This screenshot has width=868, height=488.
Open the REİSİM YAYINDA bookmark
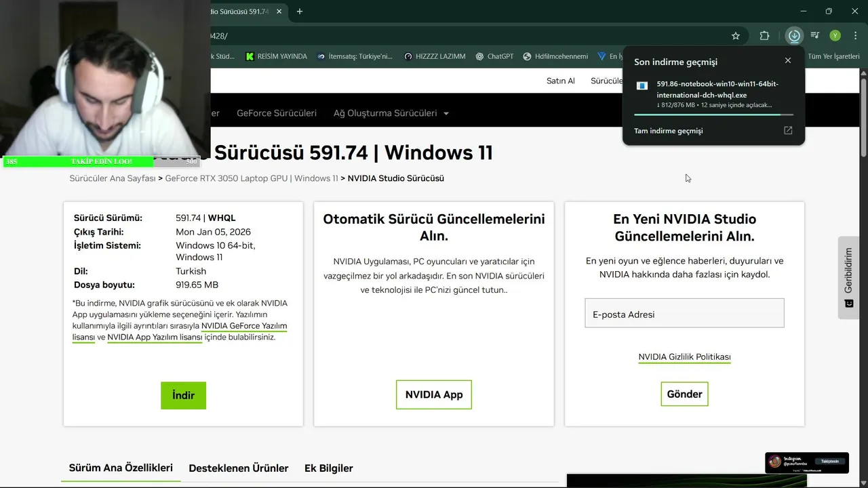[x=276, y=56]
